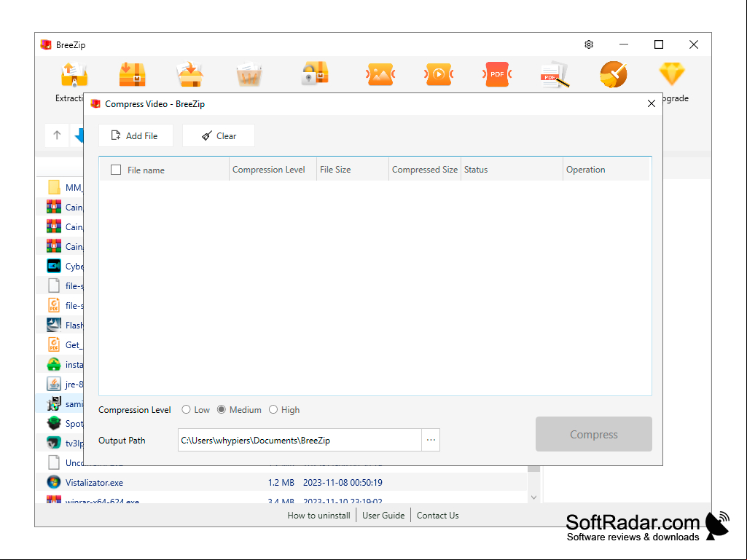Click the open box icon with orange arrow
Viewport: 747px width, 560px height.
pos(190,74)
